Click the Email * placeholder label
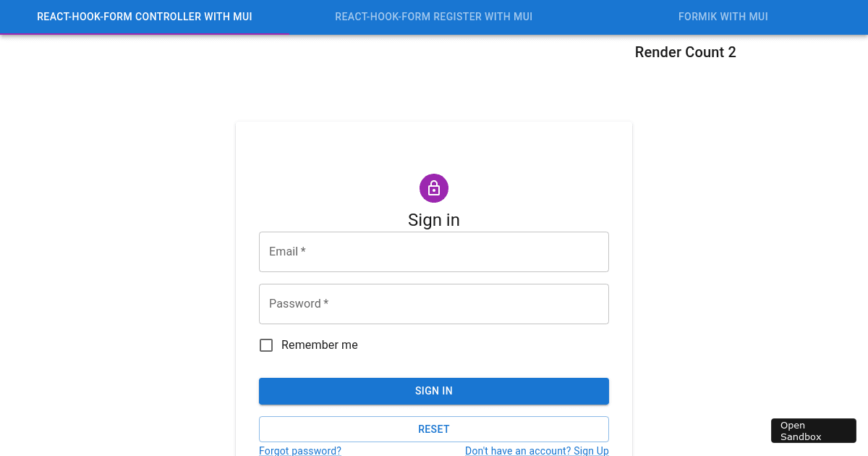868x456 pixels. [x=287, y=252]
